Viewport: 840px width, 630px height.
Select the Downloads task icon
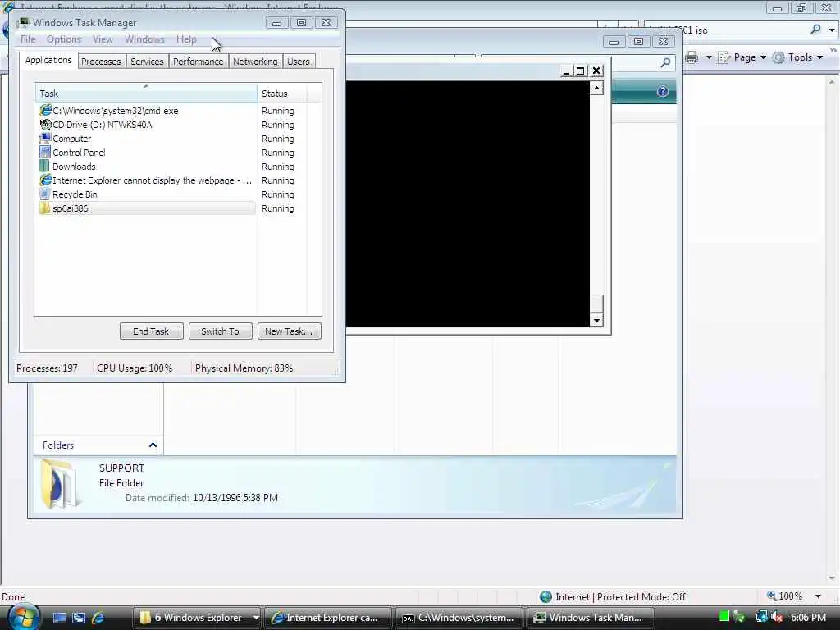[46, 166]
